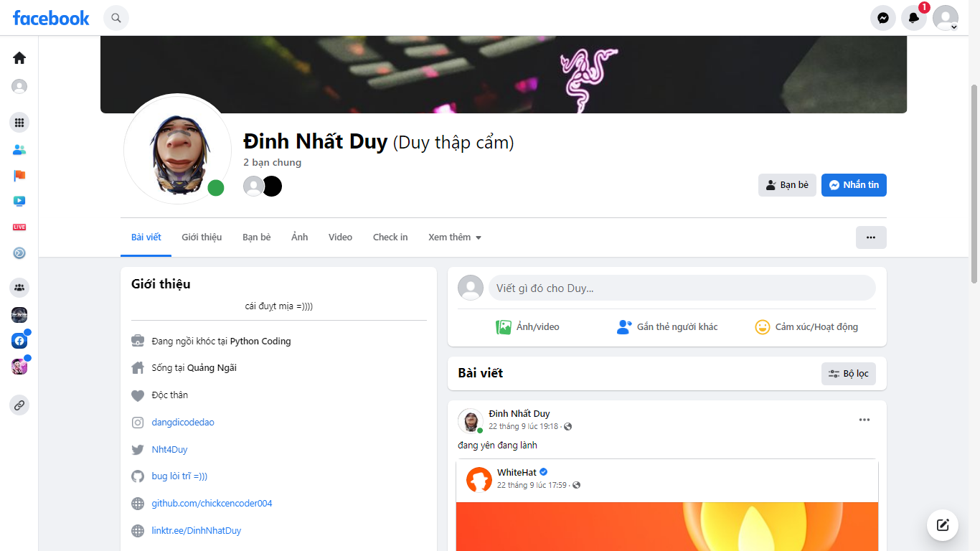The height and width of the screenshot is (551, 980).
Task: Open the LIVE video sidebar icon
Action: 19,227
